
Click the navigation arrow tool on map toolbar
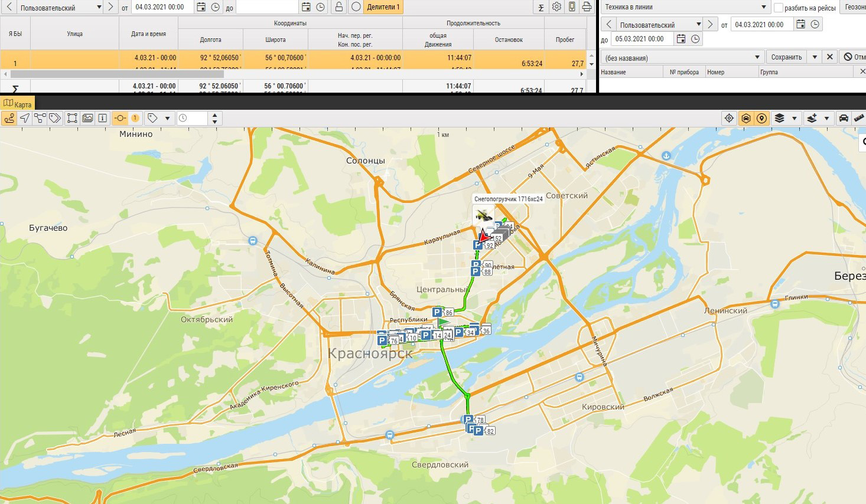click(x=25, y=118)
